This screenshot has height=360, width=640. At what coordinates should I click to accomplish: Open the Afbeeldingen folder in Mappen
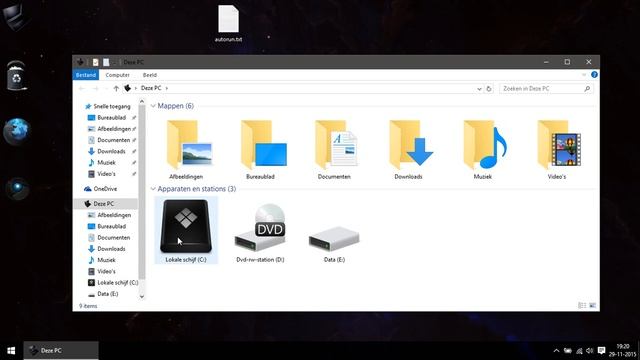coord(189,145)
